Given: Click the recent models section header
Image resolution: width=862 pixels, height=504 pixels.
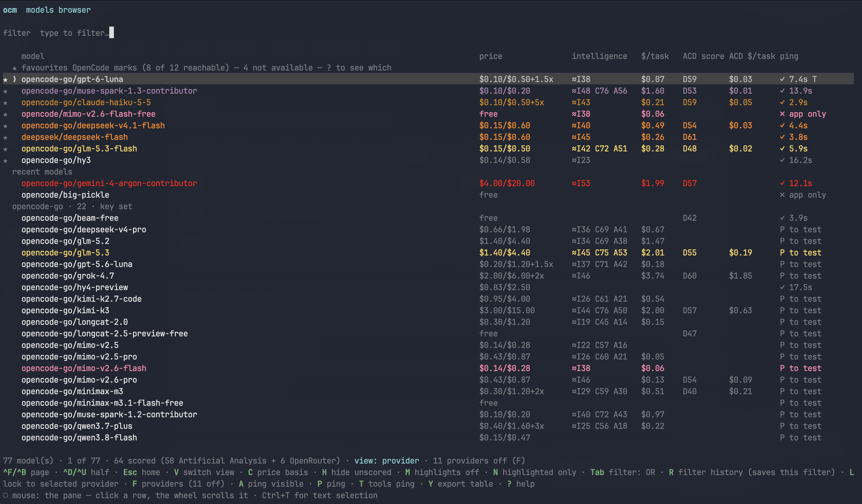Looking at the screenshot, I should [42, 172].
